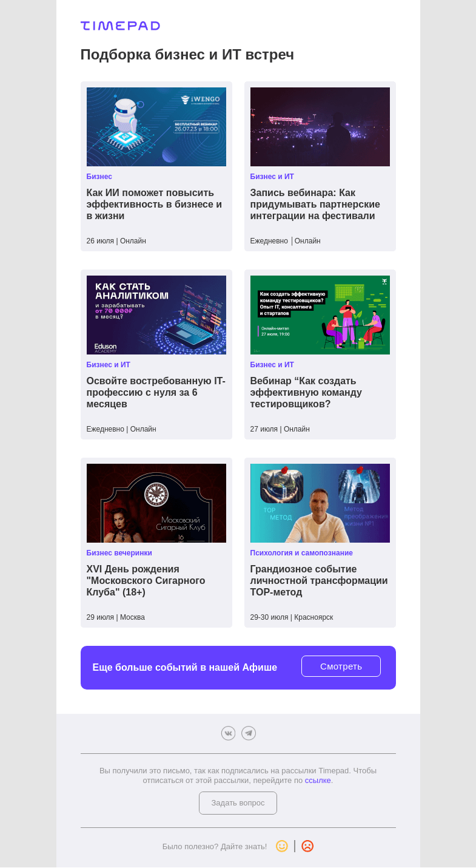Open the VK social icon
The height and width of the screenshot is (868, 476).
click(x=228, y=733)
